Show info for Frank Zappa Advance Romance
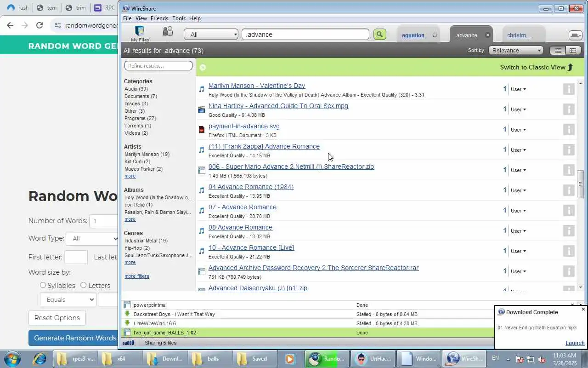Image resolution: width=588 pixels, height=368 pixels. click(x=569, y=150)
